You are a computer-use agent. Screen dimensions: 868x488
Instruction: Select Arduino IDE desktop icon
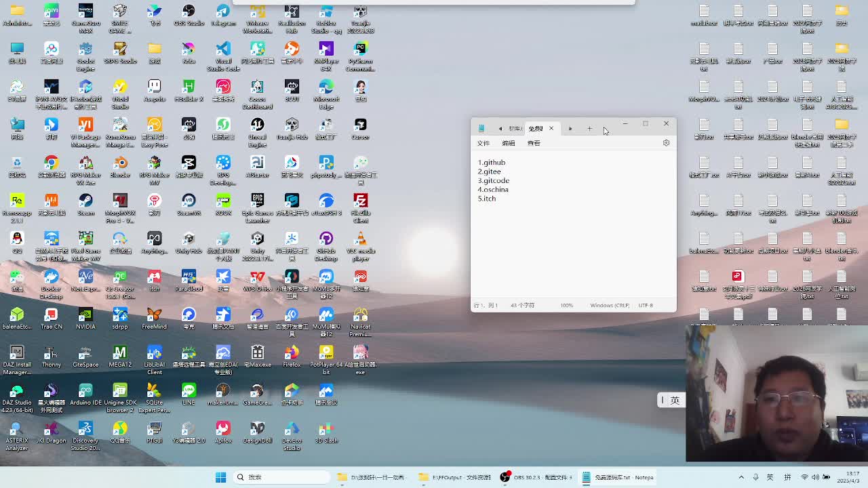coord(85,395)
